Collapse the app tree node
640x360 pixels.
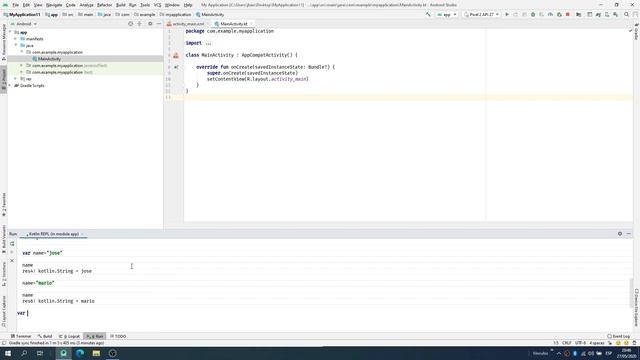(10, 32)
